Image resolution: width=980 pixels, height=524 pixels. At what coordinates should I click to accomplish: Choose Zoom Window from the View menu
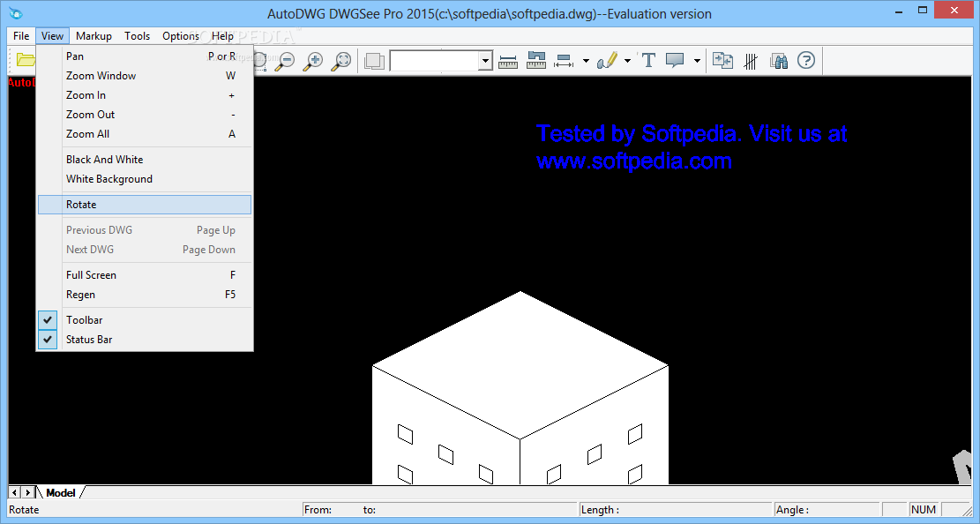(x=145, y=76)
